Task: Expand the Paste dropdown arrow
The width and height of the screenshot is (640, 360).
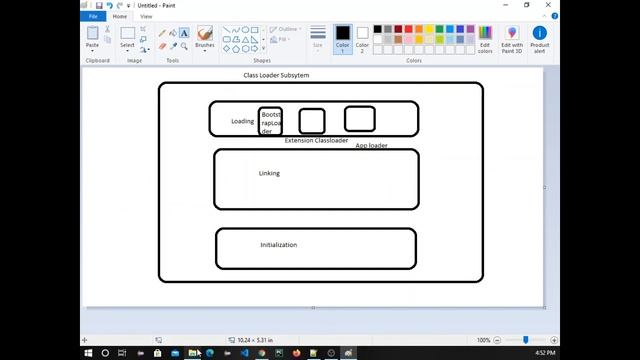Action: (92, 51)
